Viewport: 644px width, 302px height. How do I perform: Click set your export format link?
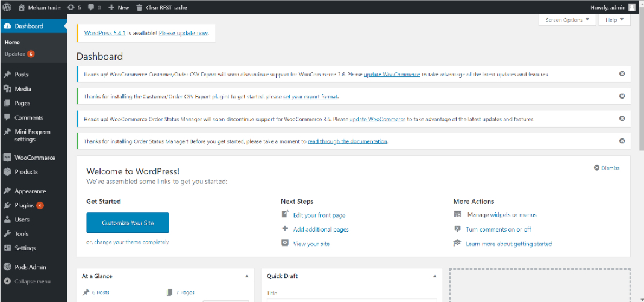point(310,97)
